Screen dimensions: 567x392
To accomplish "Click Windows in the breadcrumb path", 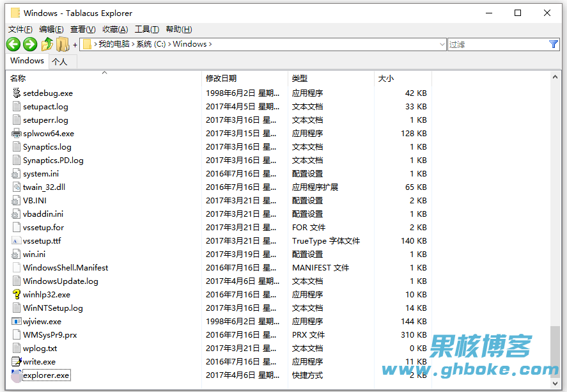I will (190, 44).
